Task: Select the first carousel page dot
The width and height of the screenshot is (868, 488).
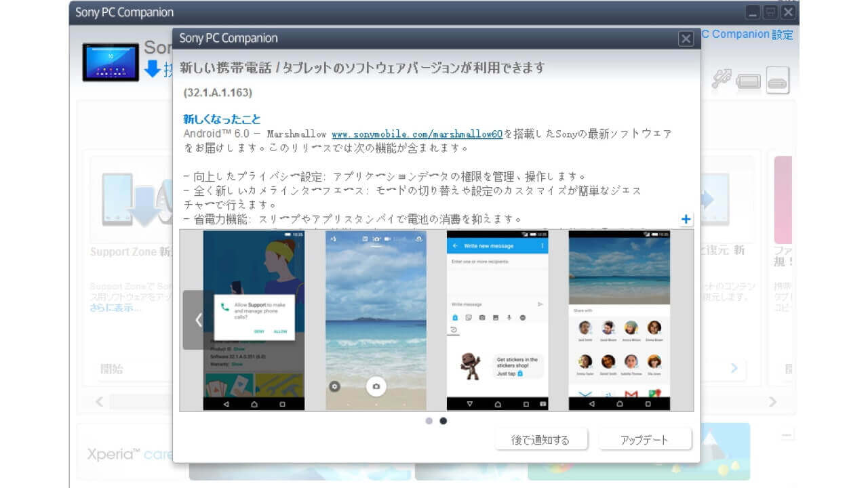Action: [x=429, y=420]
